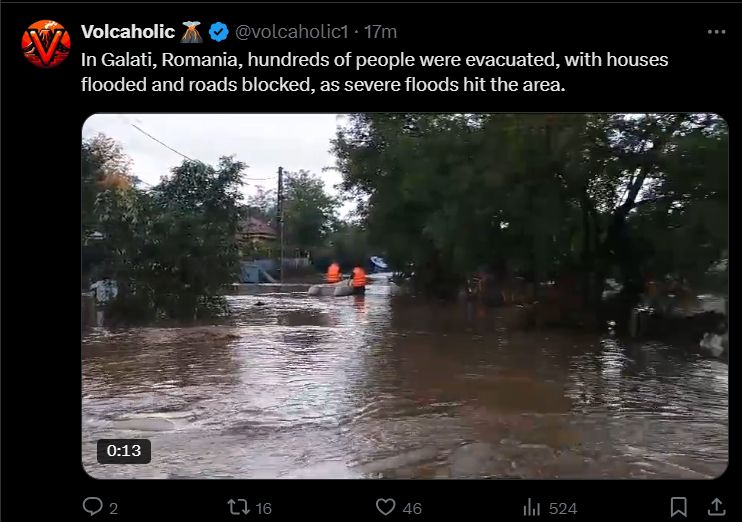Click the blue verified badge
Image resolution: width=742 pixels, height=522 pixels.
[219, 32]
